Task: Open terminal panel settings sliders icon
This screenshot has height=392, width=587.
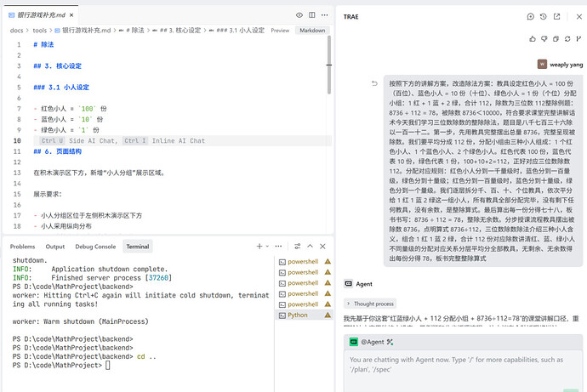Action: [297, 246]
